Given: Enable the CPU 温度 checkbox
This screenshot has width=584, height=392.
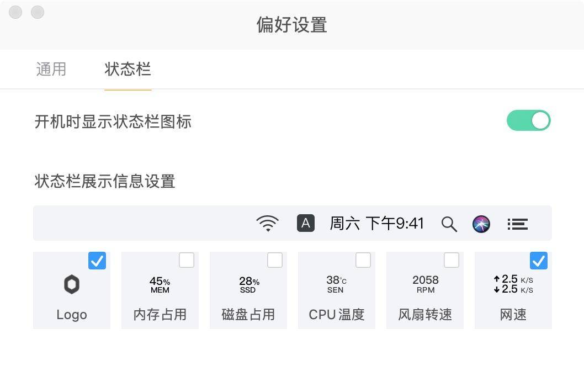Looking at the screenshot, I should pyautogui.click(x=363, y=260).
